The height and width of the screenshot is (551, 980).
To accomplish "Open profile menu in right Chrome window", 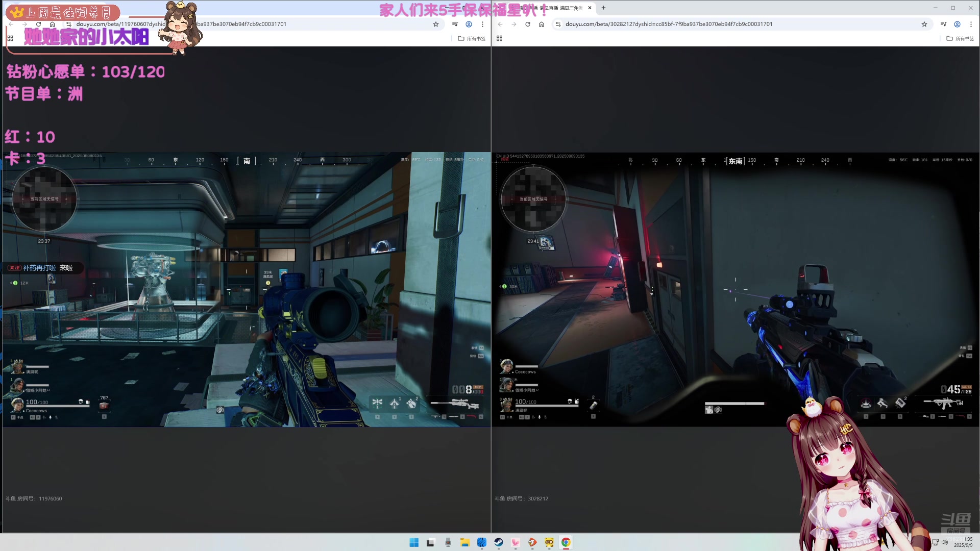I will tap(957, 24).
